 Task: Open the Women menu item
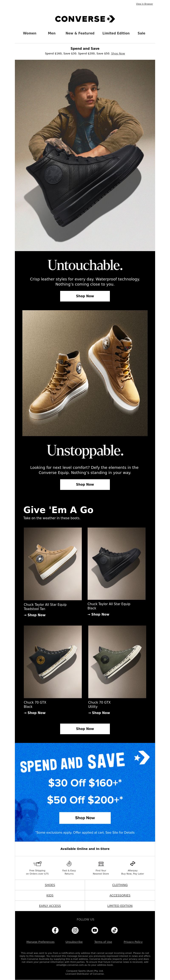[30, 33]
